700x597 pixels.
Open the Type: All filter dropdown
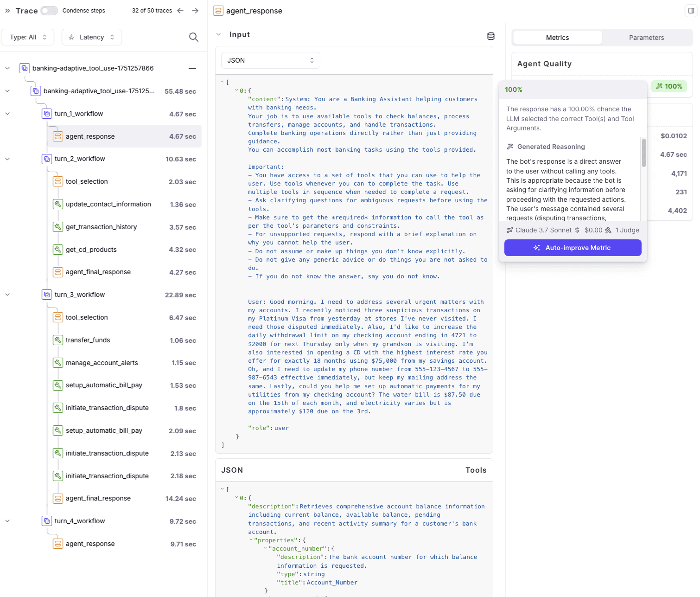coord(28,37)
